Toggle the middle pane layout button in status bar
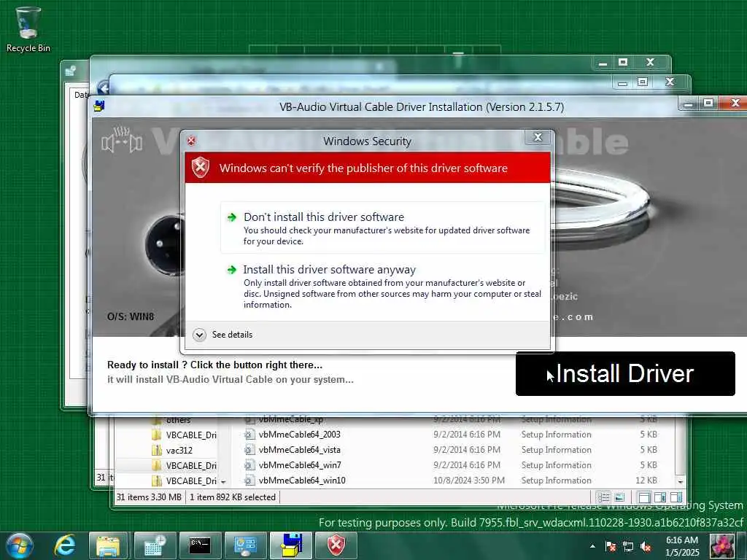The width and height of the screenshot is (747, 560). [660, 497]
